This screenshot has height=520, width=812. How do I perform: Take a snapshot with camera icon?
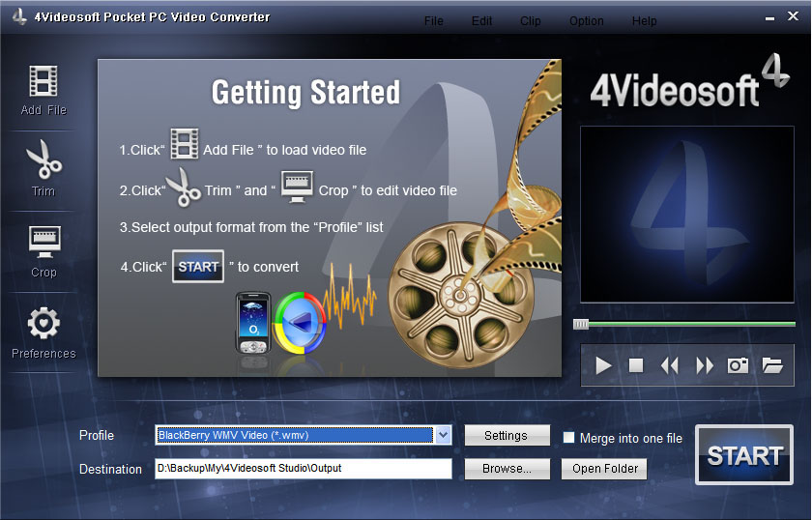pyautogui.click(x=739, y=365)
